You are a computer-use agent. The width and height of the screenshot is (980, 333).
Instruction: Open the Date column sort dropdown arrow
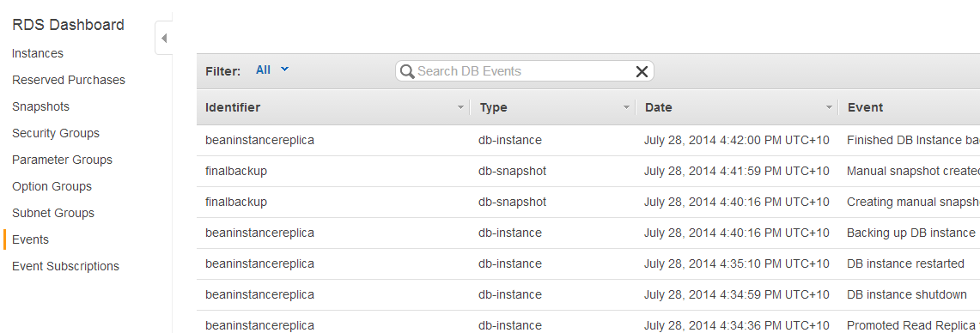830,107
